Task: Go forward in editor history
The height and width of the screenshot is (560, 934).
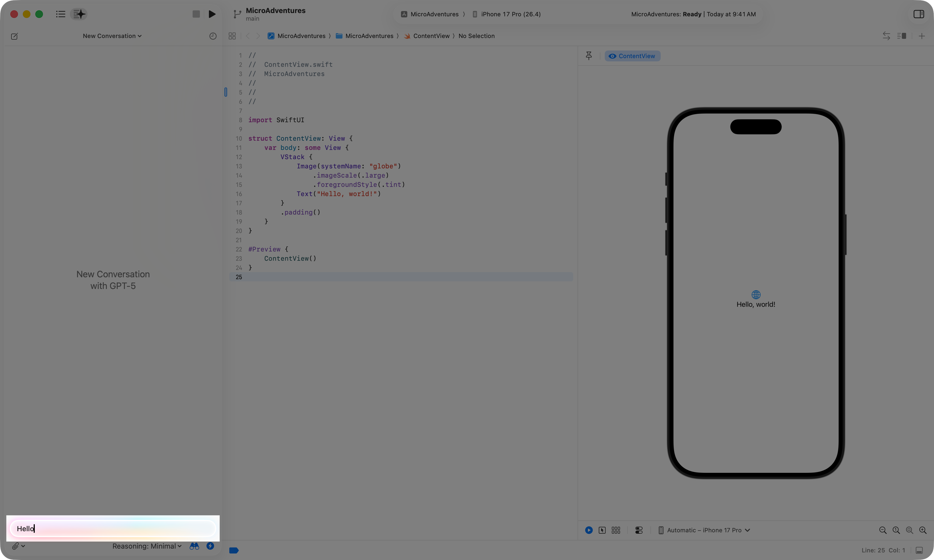Action: [258, 36]
